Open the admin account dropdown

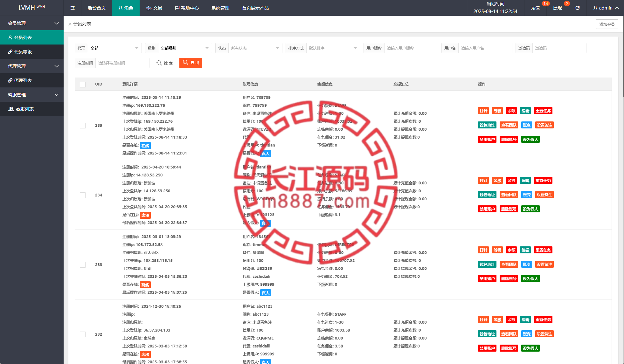click(x=606, y=8)
